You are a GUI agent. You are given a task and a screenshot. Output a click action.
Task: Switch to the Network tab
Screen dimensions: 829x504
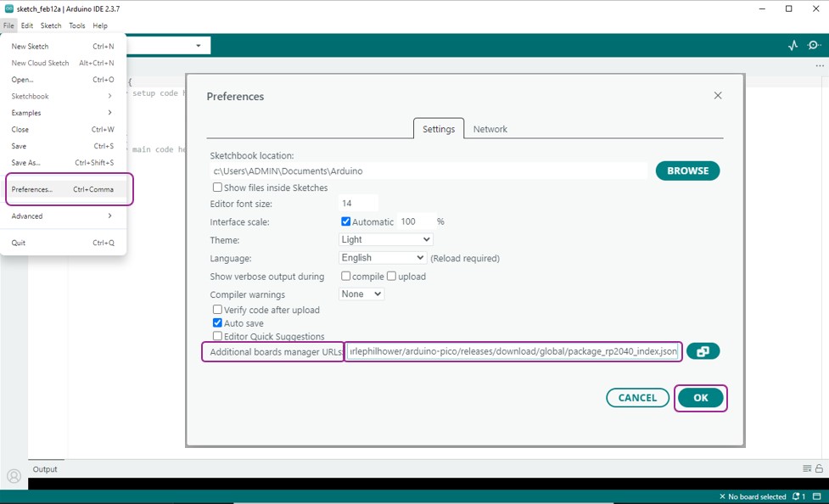(x=490, y=129)
